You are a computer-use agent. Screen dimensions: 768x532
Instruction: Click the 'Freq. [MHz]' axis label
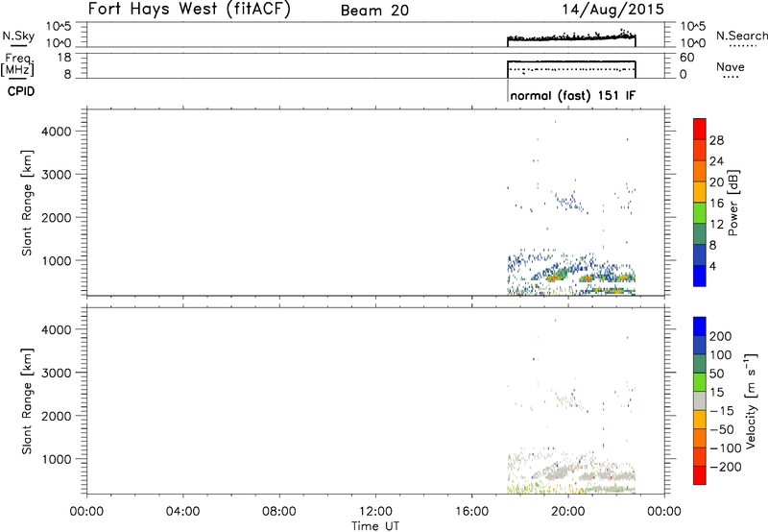click(x=18, y=65)
